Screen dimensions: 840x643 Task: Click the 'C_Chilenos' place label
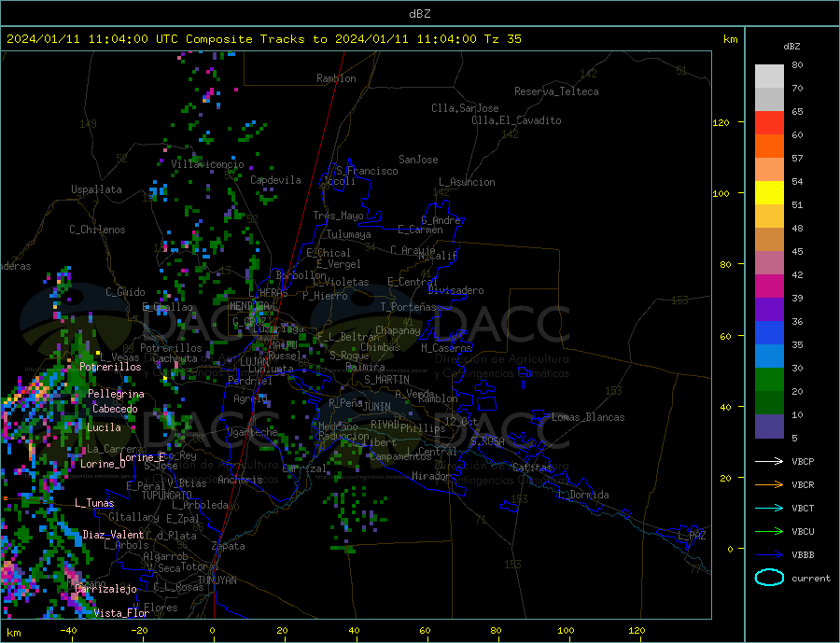(97, 230)
